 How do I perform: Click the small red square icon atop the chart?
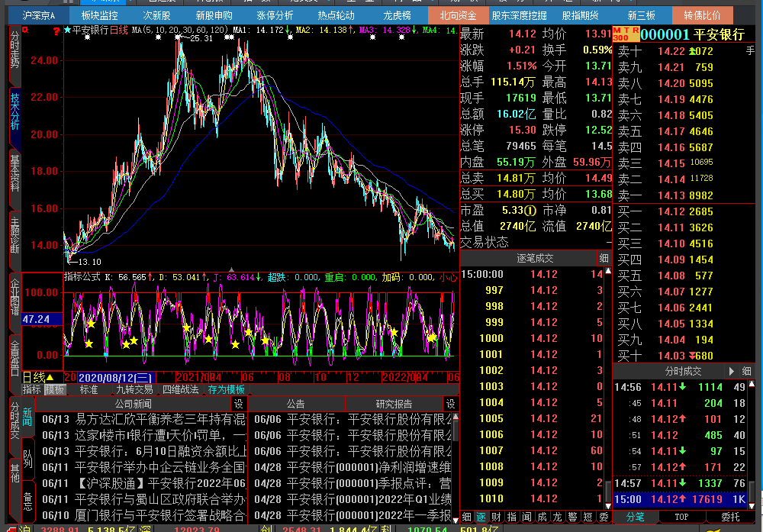click(25, 31)
